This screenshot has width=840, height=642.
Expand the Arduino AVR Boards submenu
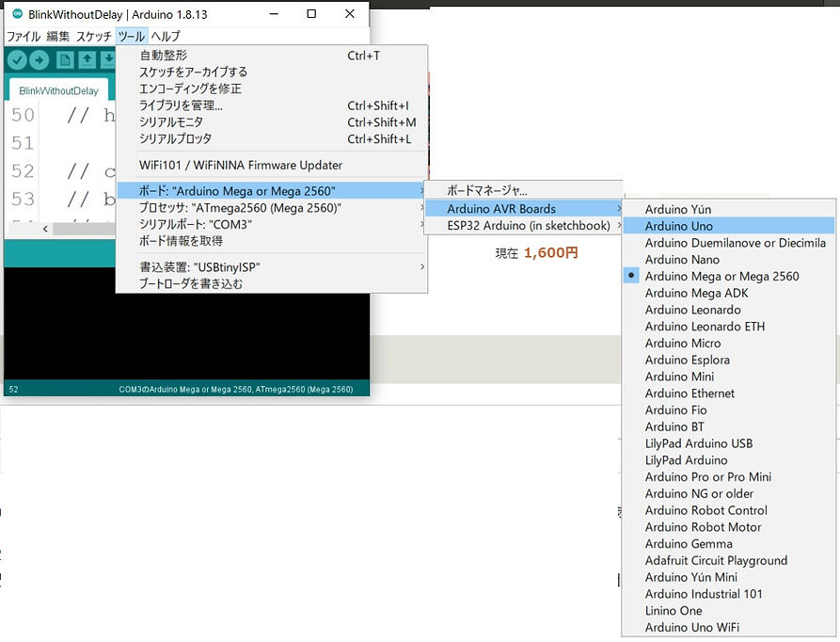tap(523, 208)
